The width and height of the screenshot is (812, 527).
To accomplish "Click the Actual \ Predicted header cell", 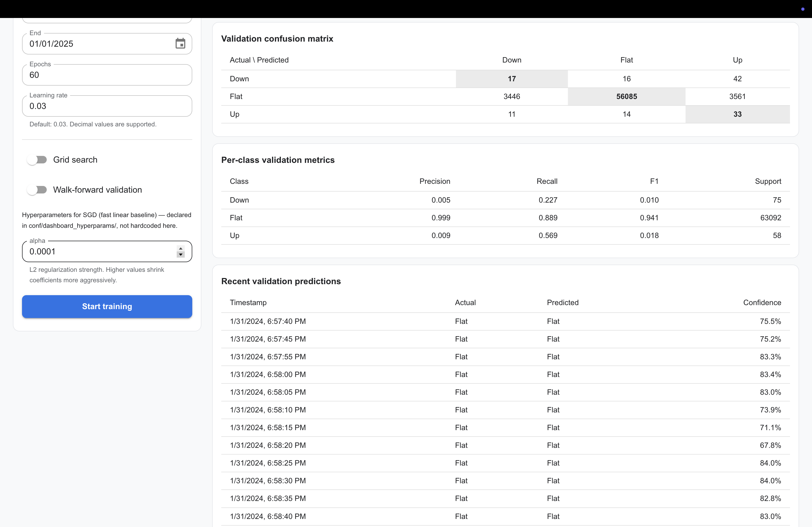I will [x=259, y=60].
